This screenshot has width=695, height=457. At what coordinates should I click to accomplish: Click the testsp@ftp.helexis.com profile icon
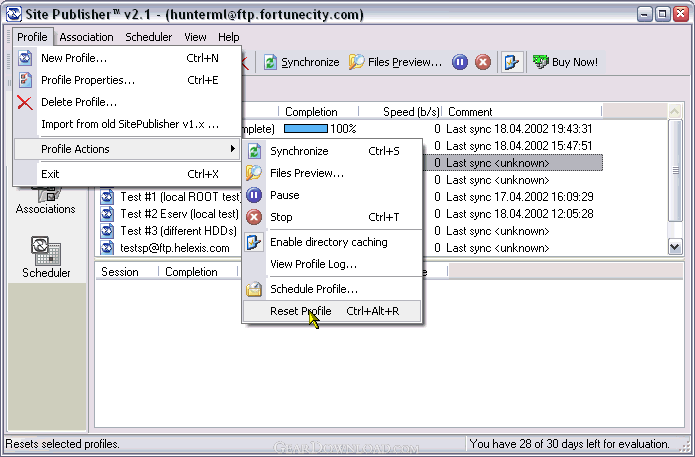[107, 248]
